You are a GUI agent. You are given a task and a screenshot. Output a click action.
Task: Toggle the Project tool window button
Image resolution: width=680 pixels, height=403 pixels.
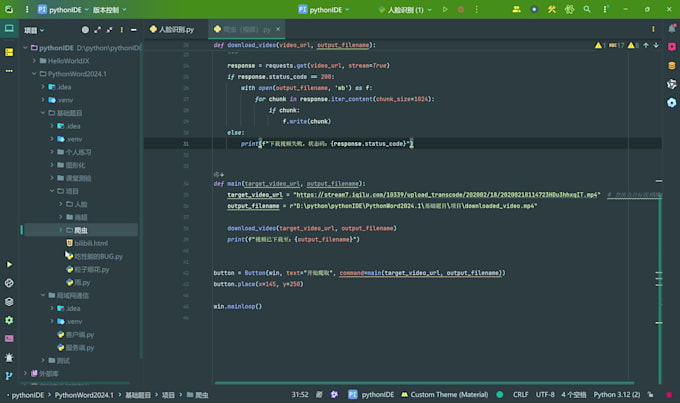pyautogui.click(x=9, y=30)
